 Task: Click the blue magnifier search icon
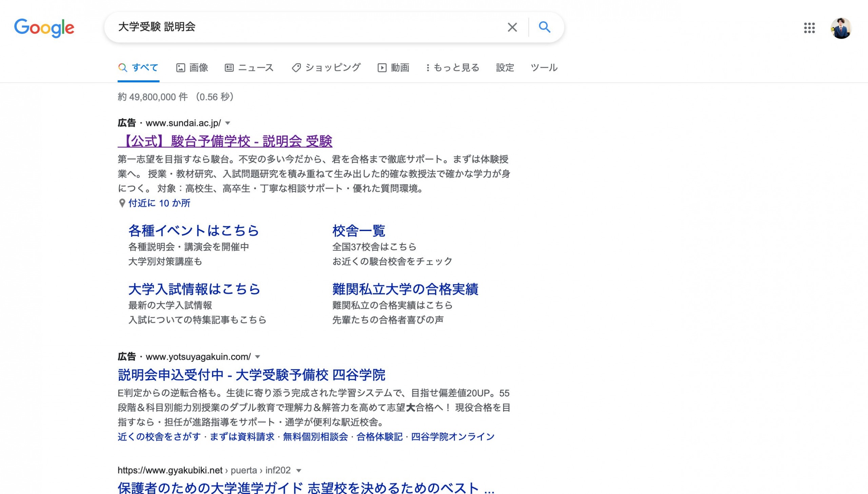[x=545, y=27]
